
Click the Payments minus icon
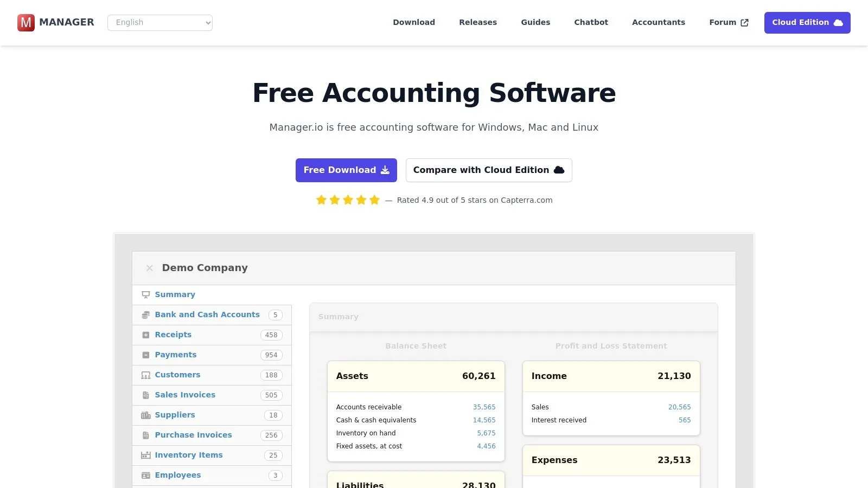pos(145,355)
